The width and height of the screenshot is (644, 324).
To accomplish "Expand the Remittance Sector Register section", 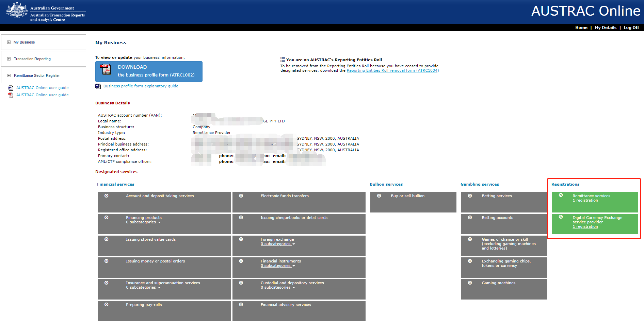I will pyautogui.click(x=9, y=76).
